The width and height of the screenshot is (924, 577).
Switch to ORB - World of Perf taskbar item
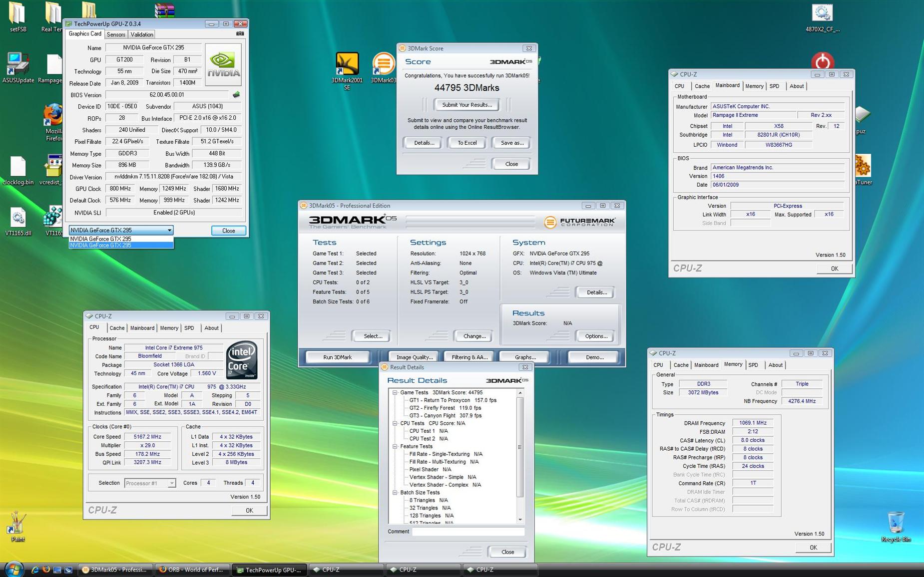(193, 570)
